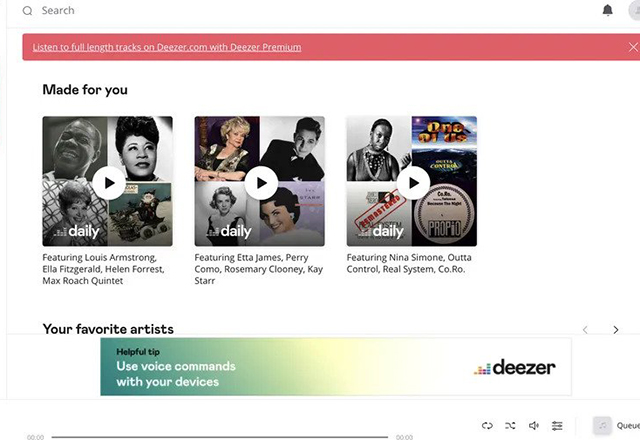Click the search magnifier icon
This screenshot has width=640, height=440.
tap(27, 11)
